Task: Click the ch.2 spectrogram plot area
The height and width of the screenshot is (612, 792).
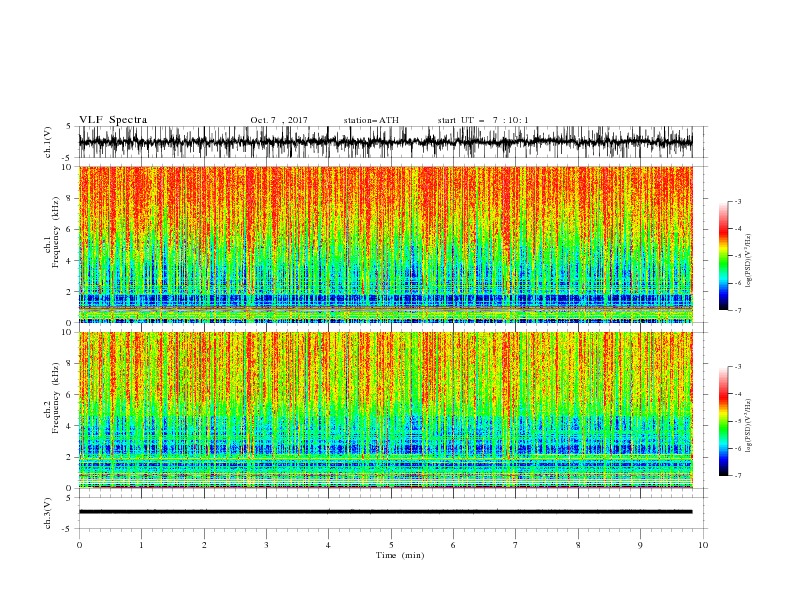Action: [x=385, y=410]
